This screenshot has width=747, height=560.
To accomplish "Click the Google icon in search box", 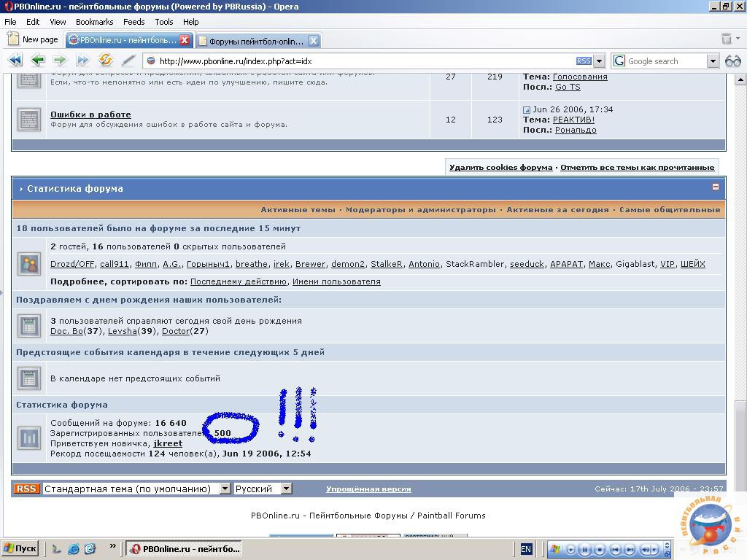I will point(619,61).
